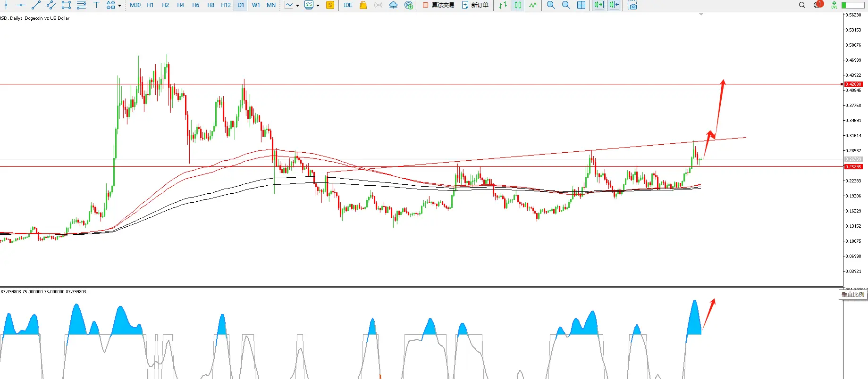Switch to W1 weekly timeframe

[x=256, y=5]
